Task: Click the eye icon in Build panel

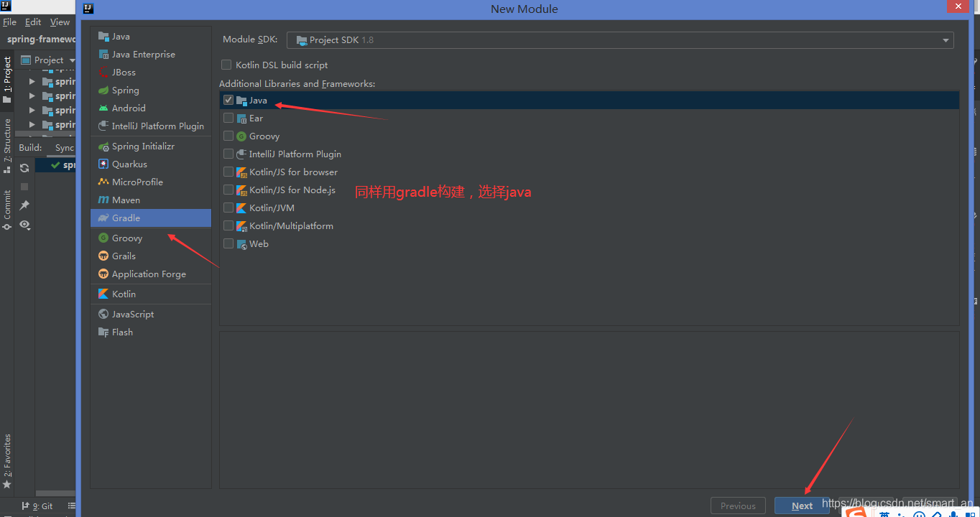Action: pos(24,225)
